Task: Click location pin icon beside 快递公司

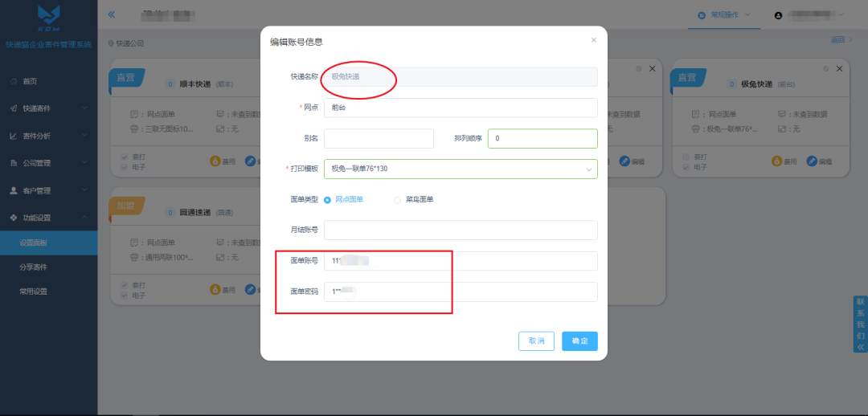Action: tap(111, 43)
